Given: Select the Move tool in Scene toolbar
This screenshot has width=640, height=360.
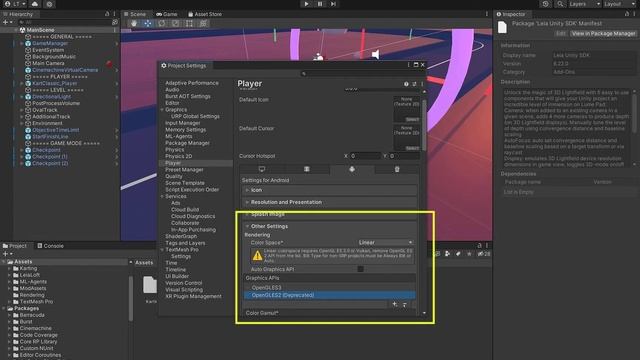Looking at the screenshot, I should pos(148,24).
